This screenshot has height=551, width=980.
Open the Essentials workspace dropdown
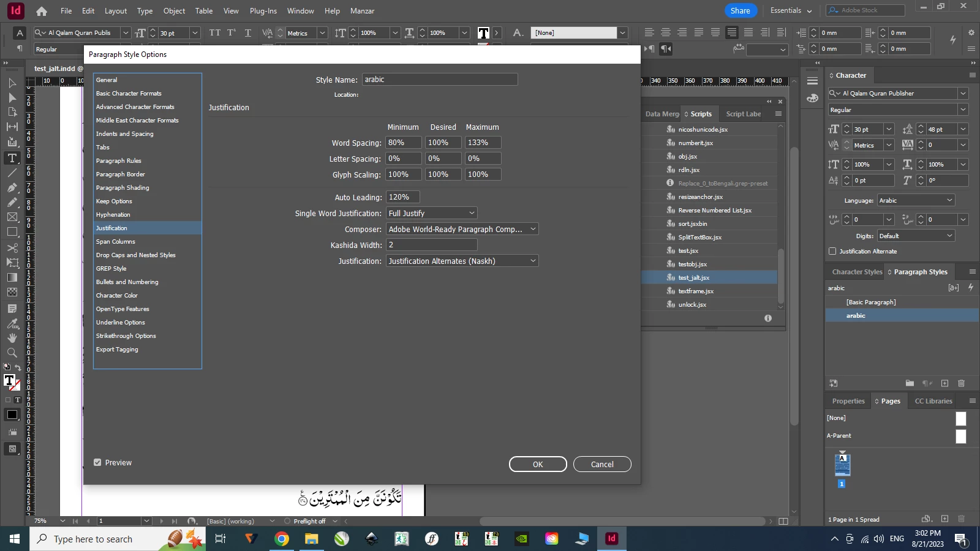pyautogui.click(x=791, y=10)
